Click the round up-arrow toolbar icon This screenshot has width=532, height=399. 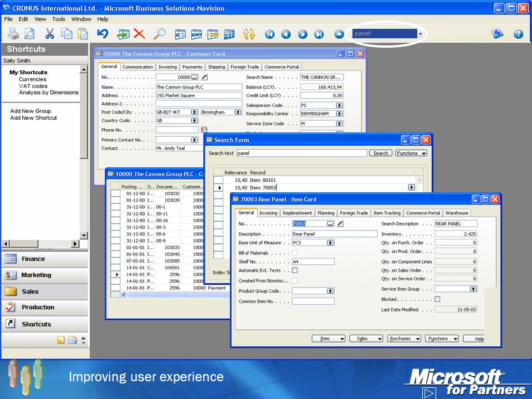click(x=339, y=34)
